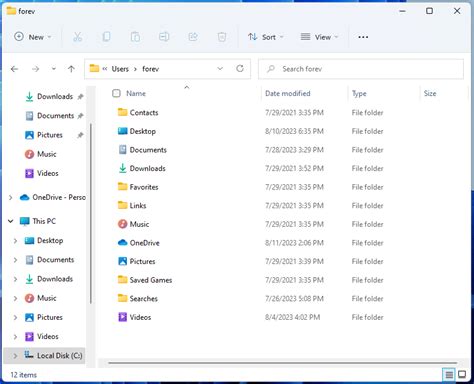Expand Desktop under This PC
474x384 pixels.
[x=15, y=240]
